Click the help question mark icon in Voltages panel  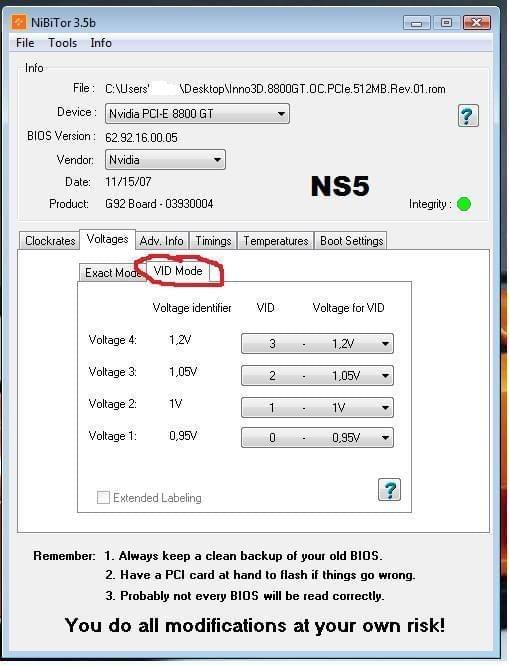389,490
